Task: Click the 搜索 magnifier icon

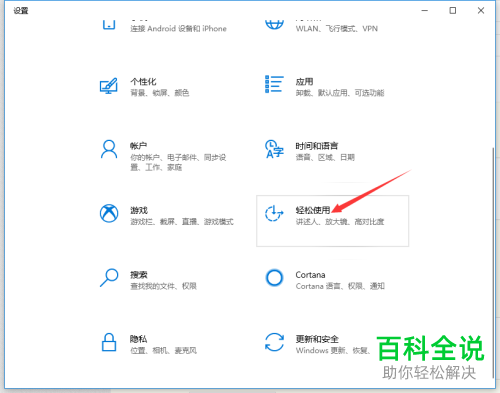Action: coord(109,278)
